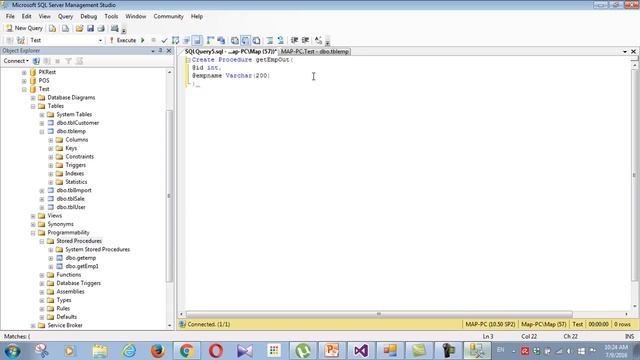The width and height of the screenshot is (640, 360).
Task: Click the query editor horizontal scrollbar
Action: pyautogui.click(x=379, y=314)
